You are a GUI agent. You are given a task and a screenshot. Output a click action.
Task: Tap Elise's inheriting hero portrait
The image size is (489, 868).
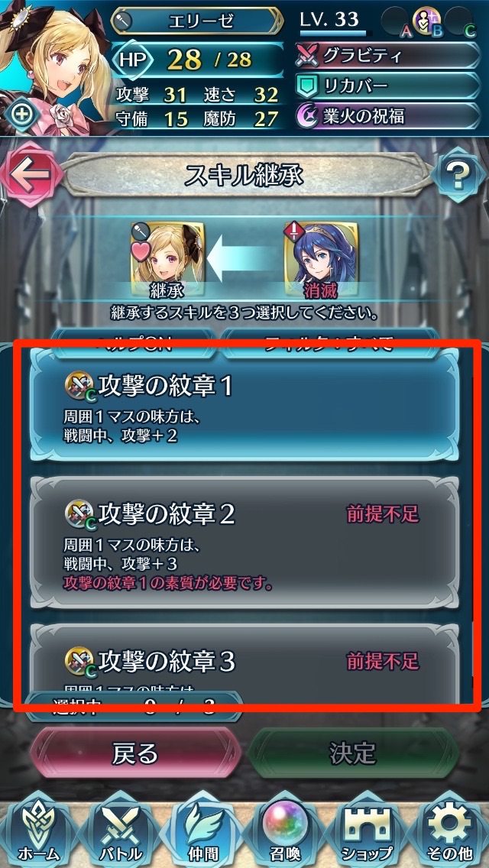click(168, 254)
